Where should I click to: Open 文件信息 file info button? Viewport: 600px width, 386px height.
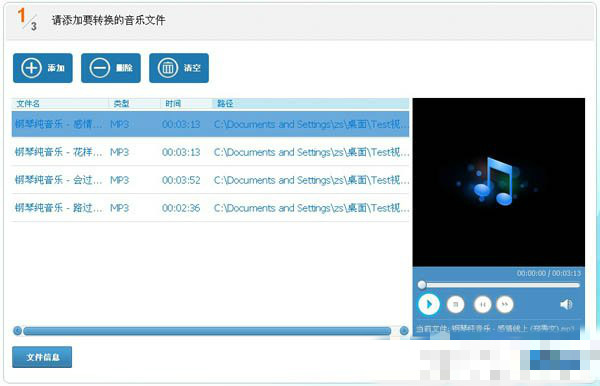42,357
